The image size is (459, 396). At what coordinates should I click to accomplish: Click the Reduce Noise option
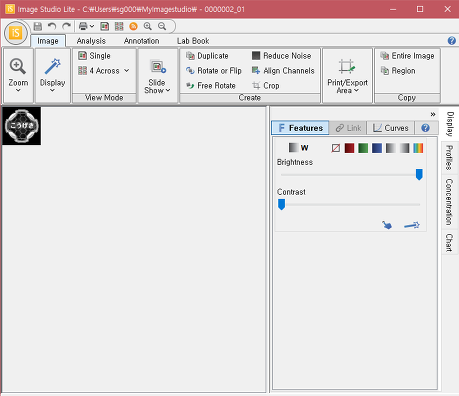point(282,56)
